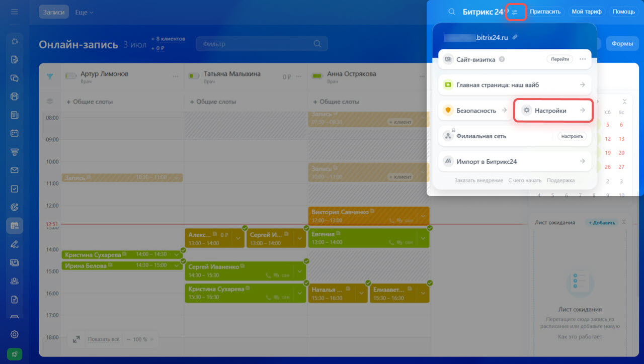The height and width of the screenshot is (364, 644).
Task: Add Общие слоты for Артур Лимонов
Action: (x=90, y=102)
